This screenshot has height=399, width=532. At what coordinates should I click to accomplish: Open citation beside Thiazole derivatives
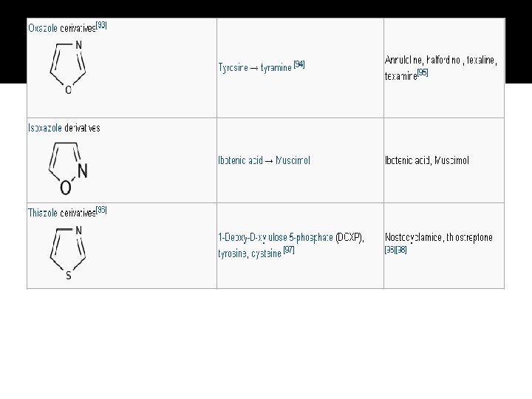point(101,210)
